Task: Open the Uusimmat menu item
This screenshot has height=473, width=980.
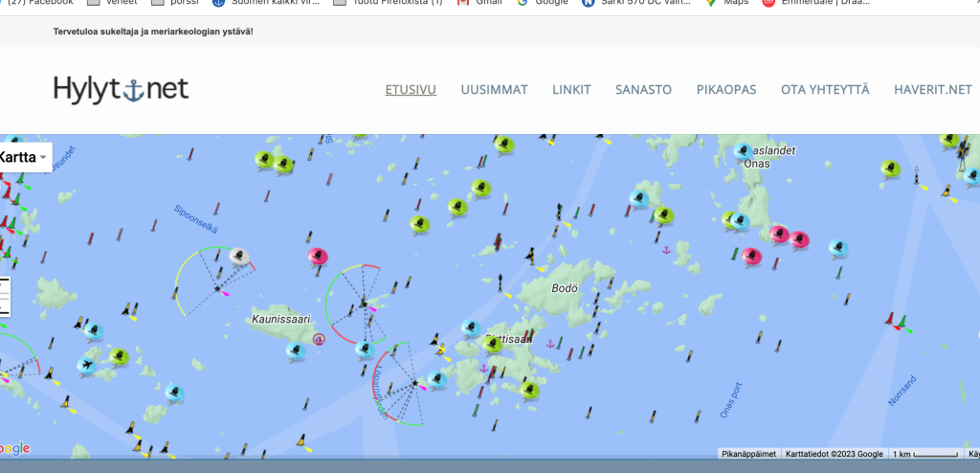Action: coord(494,90)
